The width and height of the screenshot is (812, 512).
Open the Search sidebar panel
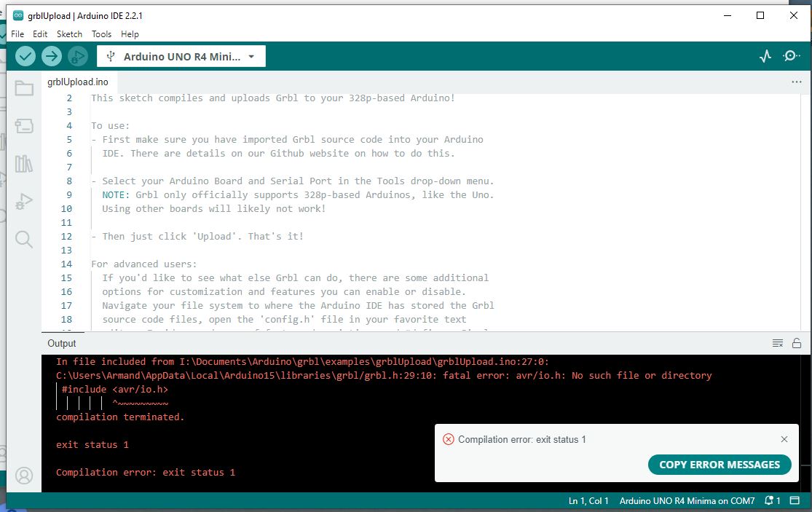point(24,239)
